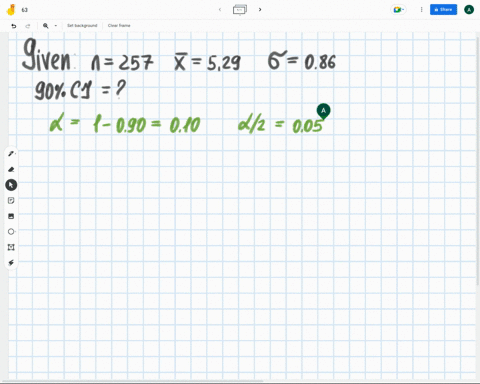Start a Google Meet call
Image resolution: width=480 pixels, height=384 pixels.
pos(398,10)
